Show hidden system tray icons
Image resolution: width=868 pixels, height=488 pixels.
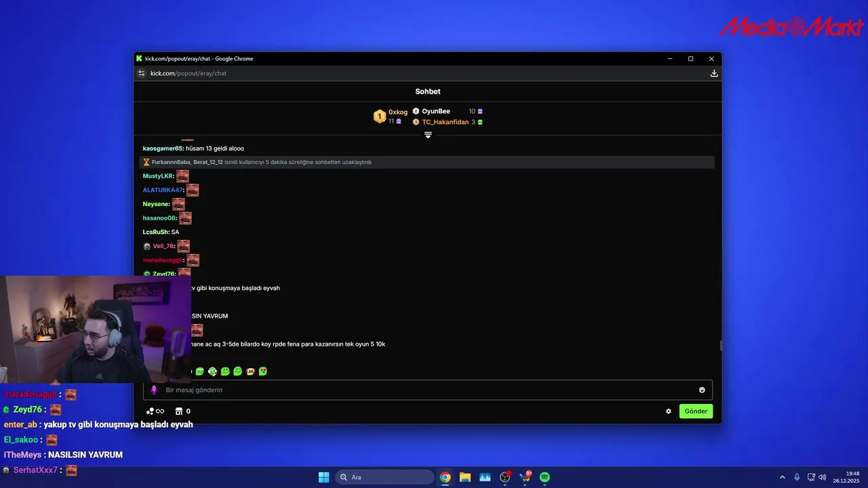tap(782, 477)
